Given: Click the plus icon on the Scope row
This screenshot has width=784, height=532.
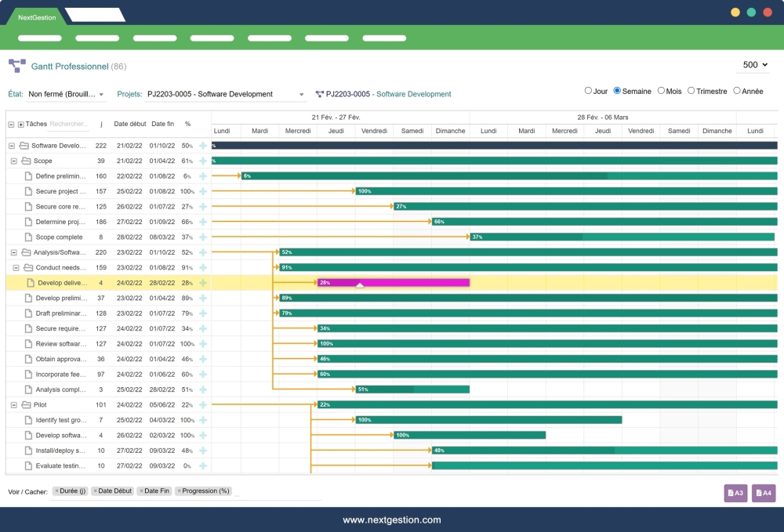Looking at the screenshot, I should coord(202,161).
